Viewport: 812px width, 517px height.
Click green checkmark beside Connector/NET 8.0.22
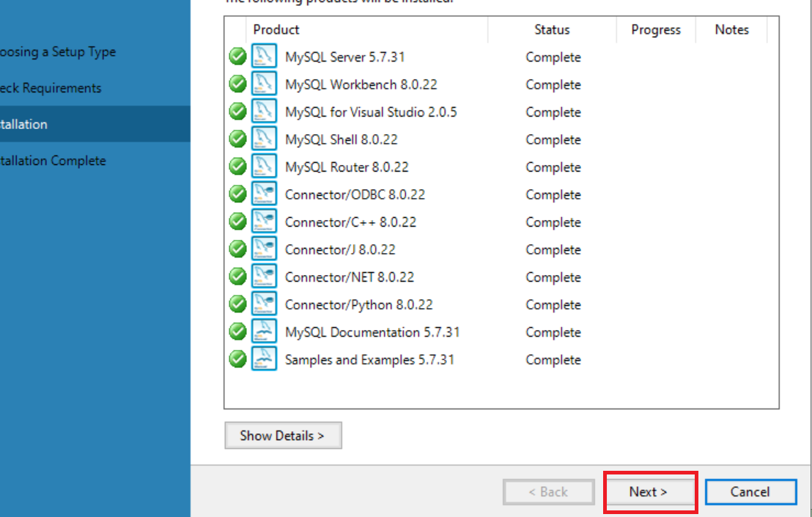tap(237, 276)
